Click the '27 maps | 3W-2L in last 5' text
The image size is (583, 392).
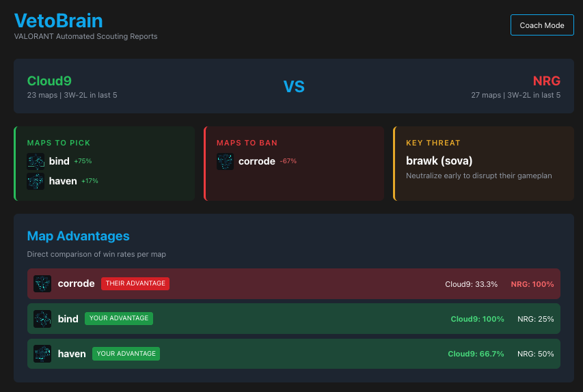point(516,95)
